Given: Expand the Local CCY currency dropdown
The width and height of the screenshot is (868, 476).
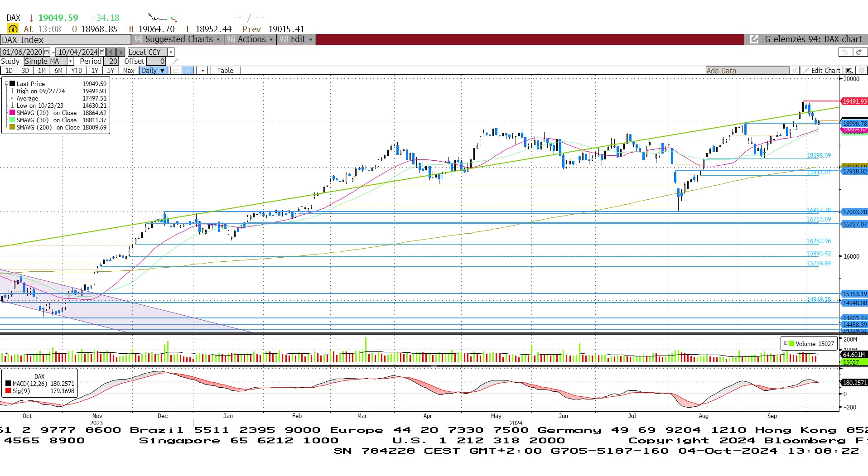Looking at the screenshot, I should click(x=171, y=52).
